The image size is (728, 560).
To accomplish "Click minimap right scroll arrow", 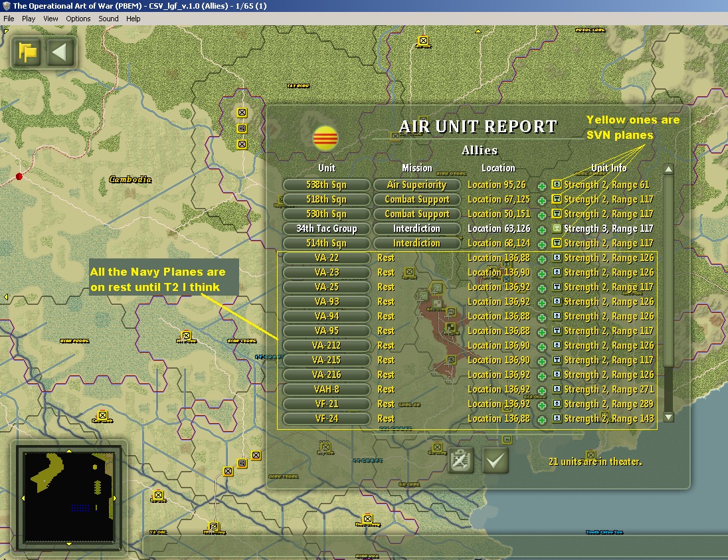I will [115, 498].
